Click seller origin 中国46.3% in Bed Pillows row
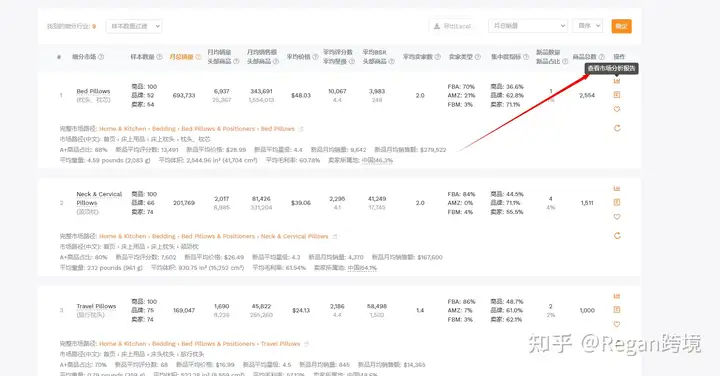Image resolution: width=720 pixels, height=376 pixels. coord(377,160)
